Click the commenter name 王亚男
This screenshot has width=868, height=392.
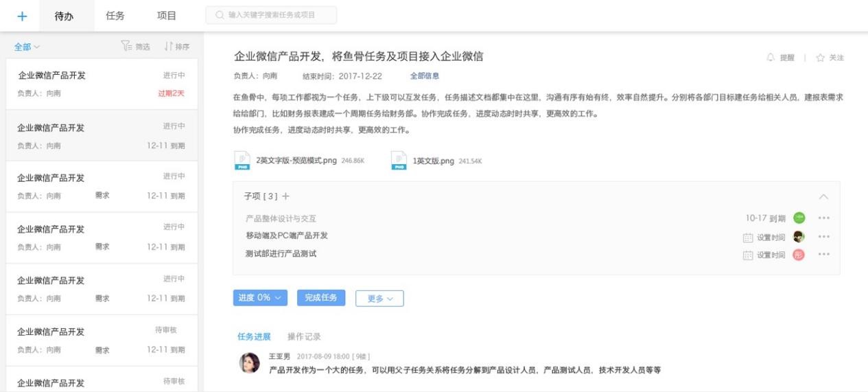[x=281, y=356]
